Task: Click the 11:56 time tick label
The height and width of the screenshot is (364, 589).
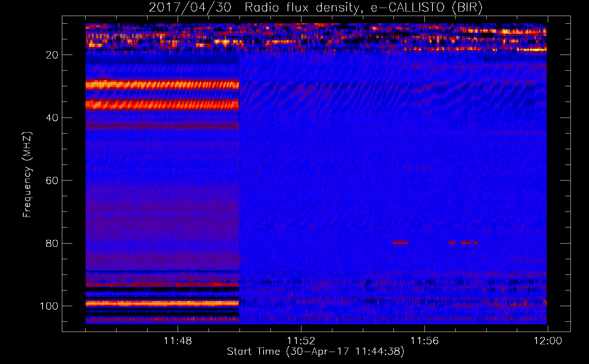Action: pos(424,341)
